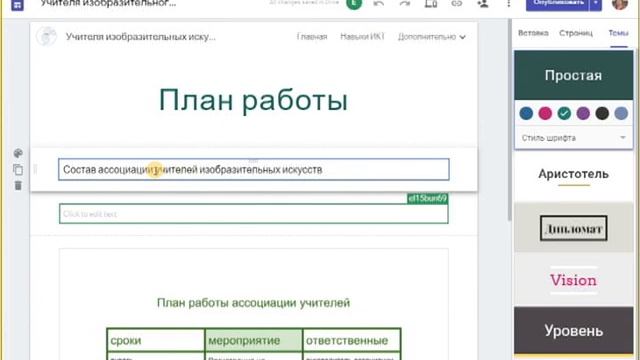Switch to Темы tab

618,33
